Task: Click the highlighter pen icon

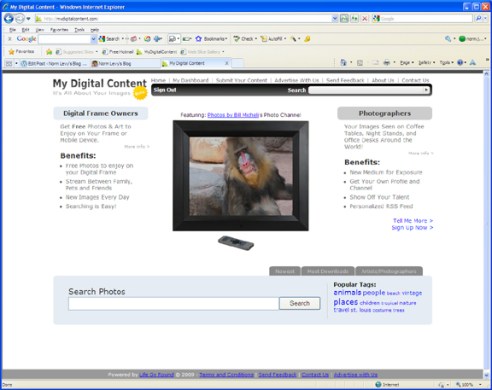Action: click(x=293, y=39)
